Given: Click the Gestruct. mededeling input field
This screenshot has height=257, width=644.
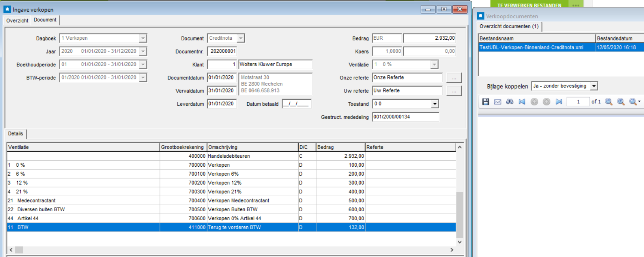Looking at the screenshot, I should pyautogui.click(x=405, y=117).
